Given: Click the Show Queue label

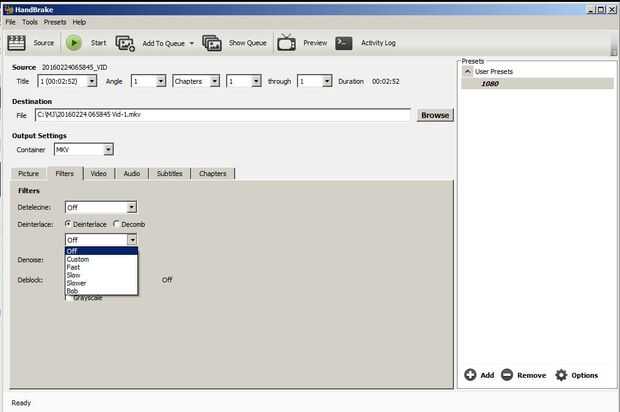Looking at the screenshot, I should tap(248, 43).
